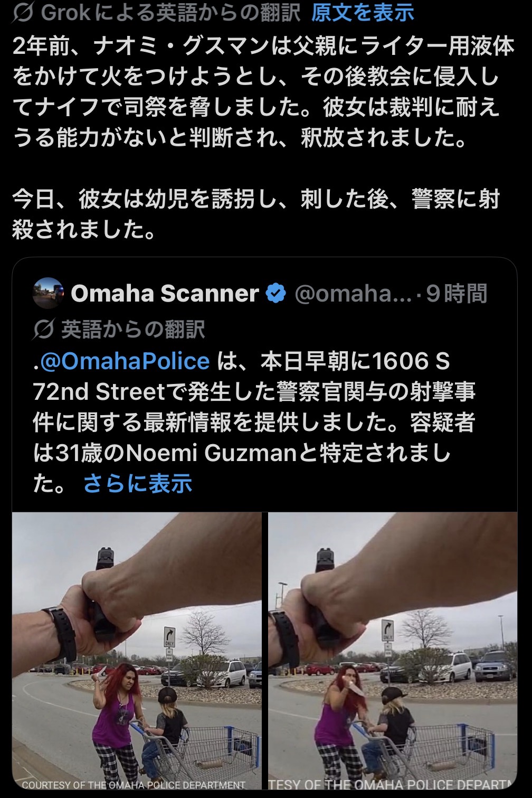Image resolution: width=532 pixels, height=798 pixels.
Task: Tap the Grok icon inside the quoted post
Action: pyautogui.click(x=43, y=330)
